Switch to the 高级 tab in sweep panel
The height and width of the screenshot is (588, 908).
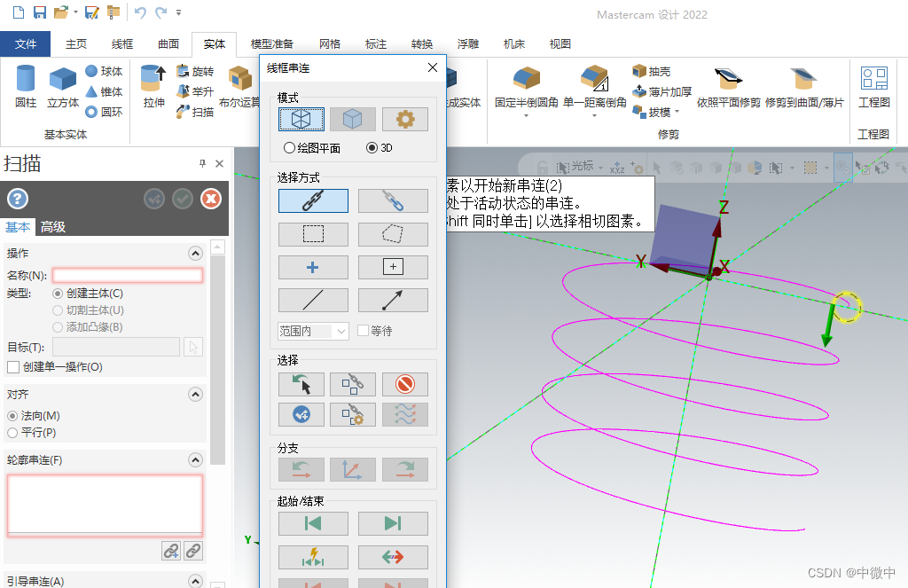52,227
